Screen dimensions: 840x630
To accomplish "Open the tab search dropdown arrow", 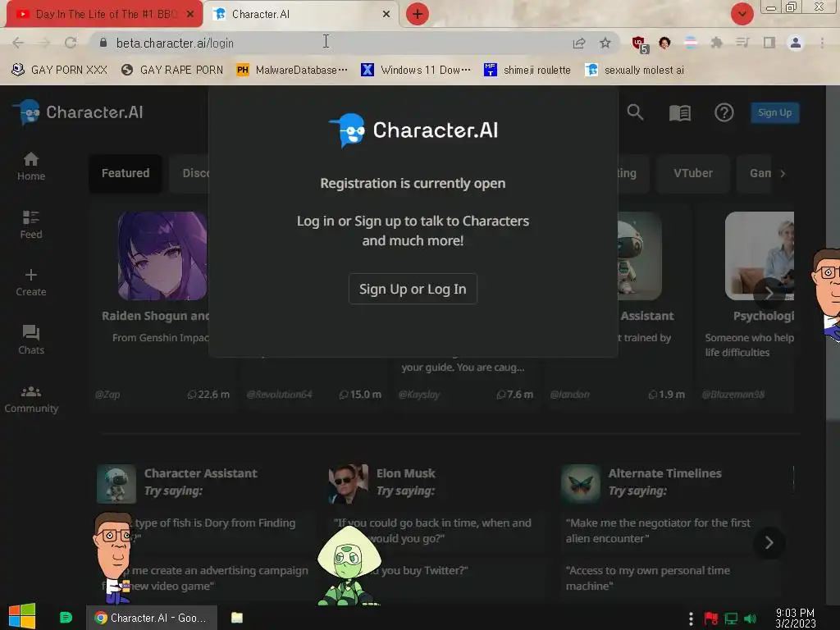I will [742, 14].
